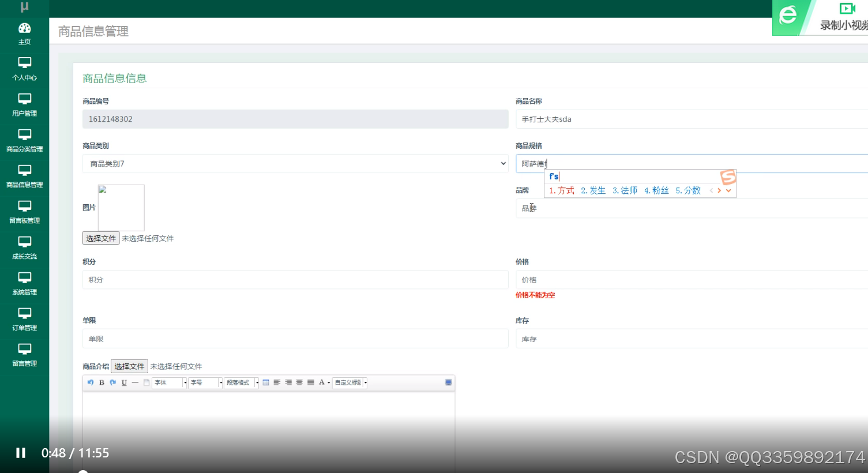
Task: Go to 个人中心 in the sidebar
Action: pyautogui.click(x=24, y=69)
